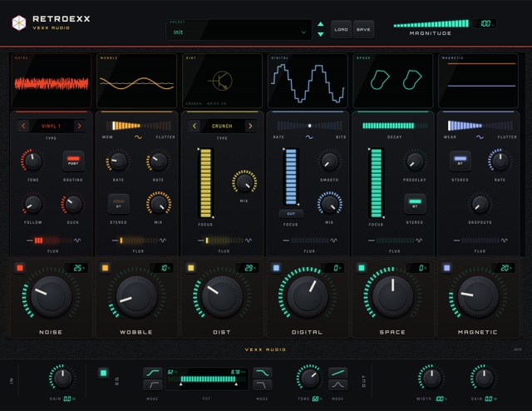The image size is (532, 411).
Task: Toggle the Magnetic module power square
Action: [447, 268]
